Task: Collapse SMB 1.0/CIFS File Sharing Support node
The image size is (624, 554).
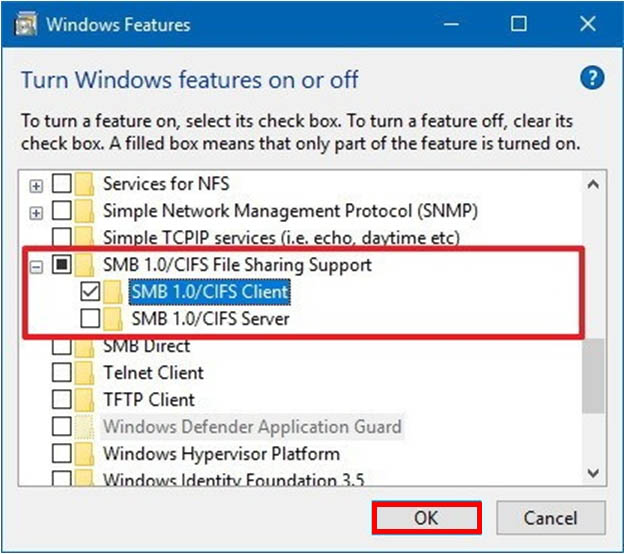Action: coord(37,266)
